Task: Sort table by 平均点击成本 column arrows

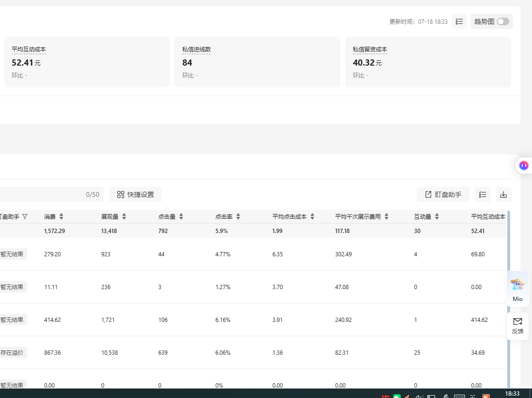Action: coord(312,216)
